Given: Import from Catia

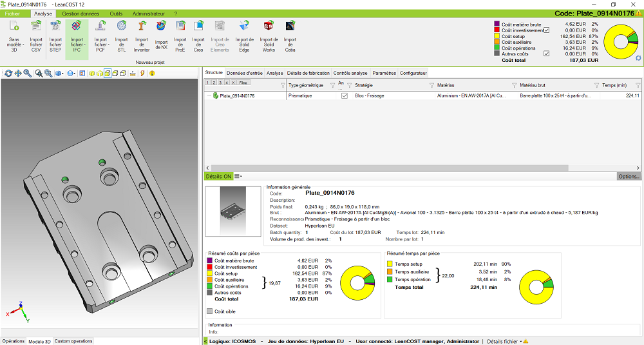Looking at the screenshot, I should coord(290,36).
